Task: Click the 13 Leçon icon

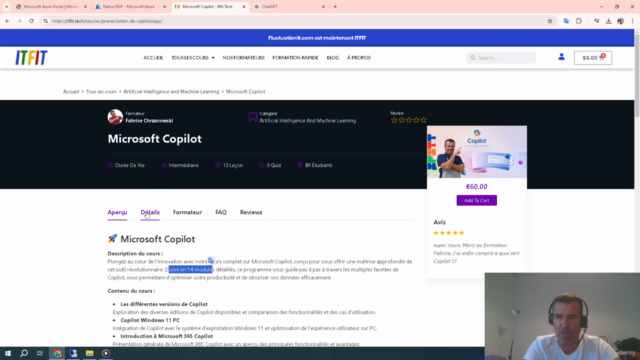Action: (218, 165)
